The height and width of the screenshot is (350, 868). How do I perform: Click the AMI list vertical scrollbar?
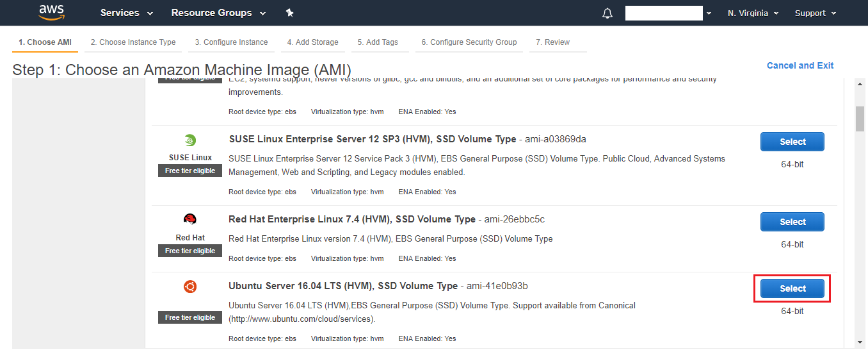click(860, 118)
